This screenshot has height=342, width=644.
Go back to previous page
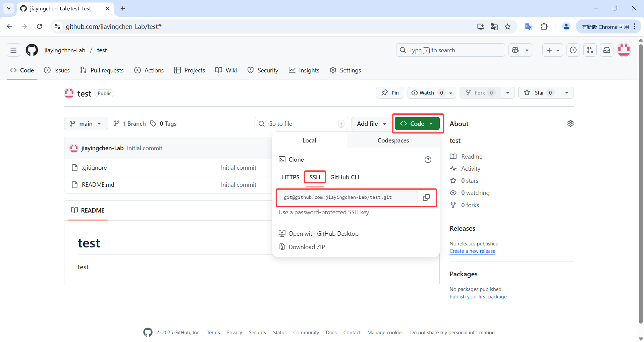[9, 26]
